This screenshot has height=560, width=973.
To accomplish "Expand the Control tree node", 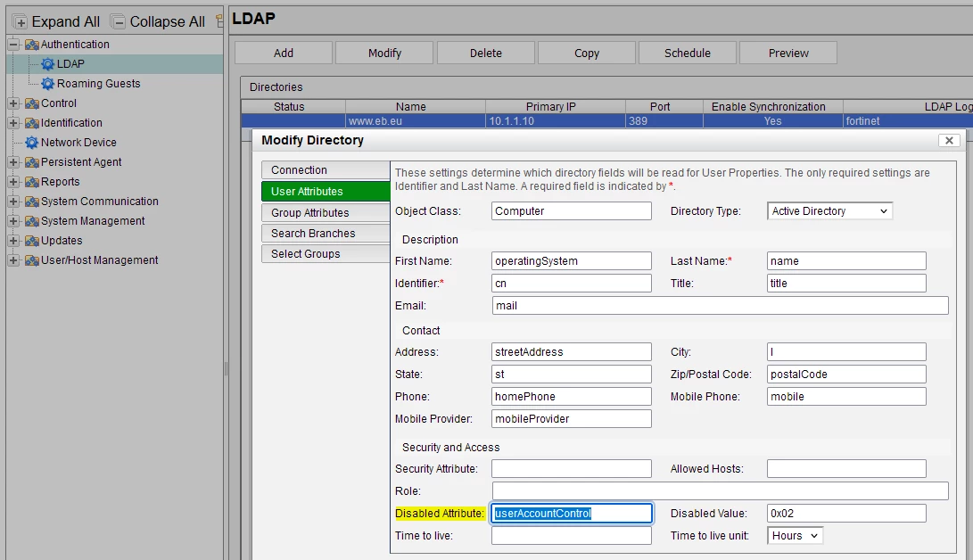I will point(13,103).
